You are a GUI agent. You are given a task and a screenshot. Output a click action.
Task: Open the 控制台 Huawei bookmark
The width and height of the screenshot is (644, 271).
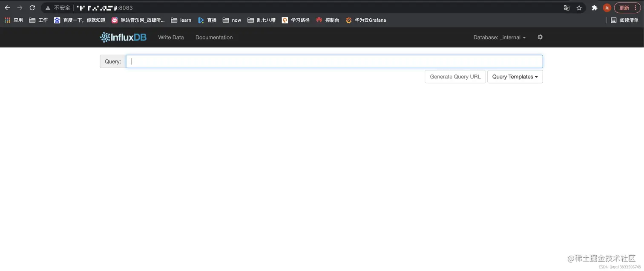coord(328,20)
